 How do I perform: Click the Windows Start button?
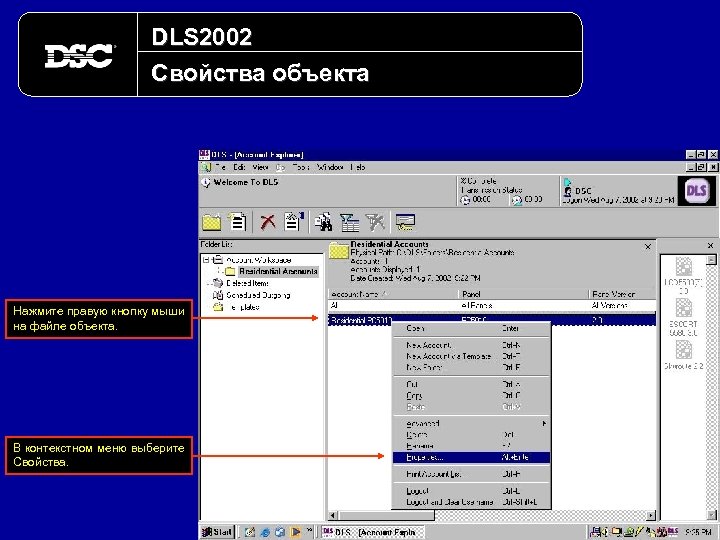217,532
